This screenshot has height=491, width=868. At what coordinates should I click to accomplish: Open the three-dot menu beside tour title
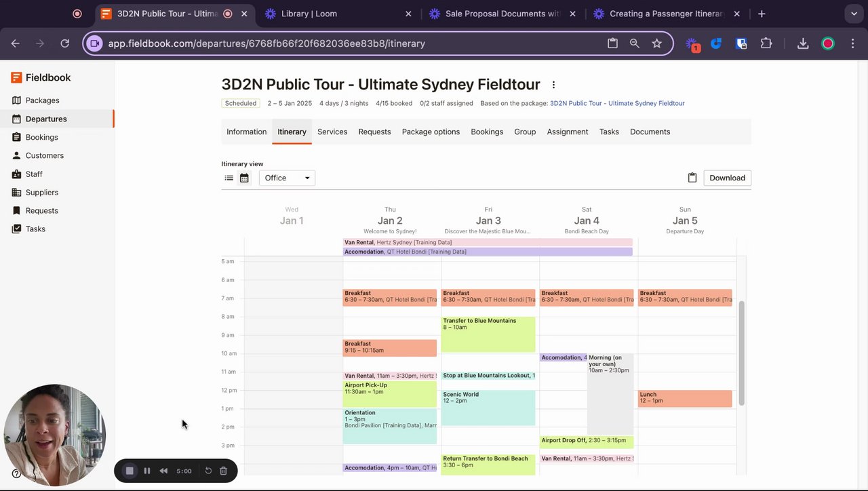pos(553,85)
